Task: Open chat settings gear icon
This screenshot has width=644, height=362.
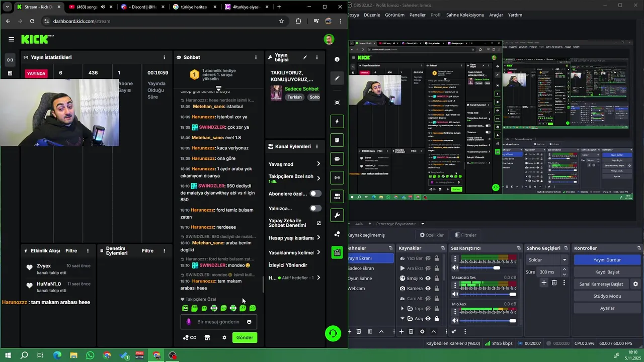Action: 224,337
